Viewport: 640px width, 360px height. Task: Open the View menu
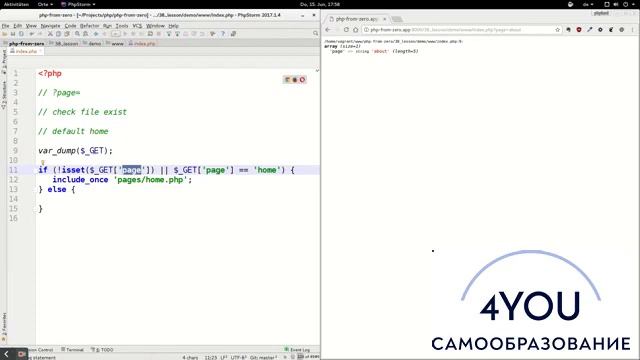[31, 26]
